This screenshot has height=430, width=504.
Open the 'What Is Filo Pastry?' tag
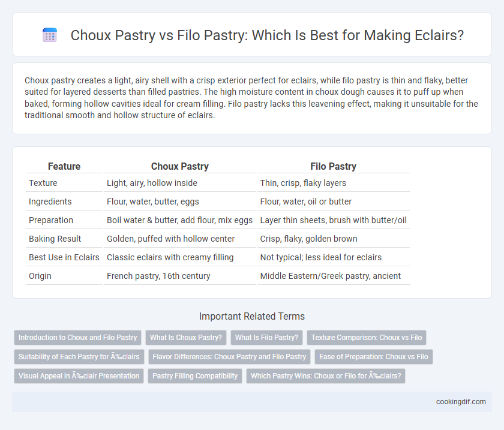(x=266, y=338)
